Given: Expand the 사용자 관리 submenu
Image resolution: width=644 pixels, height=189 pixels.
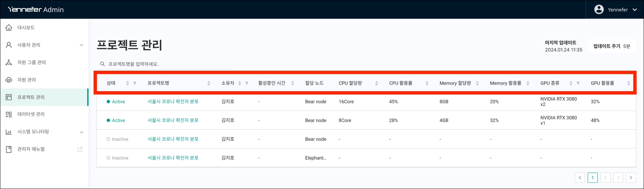Looking at the screenshot, I should tap(81, 45).
